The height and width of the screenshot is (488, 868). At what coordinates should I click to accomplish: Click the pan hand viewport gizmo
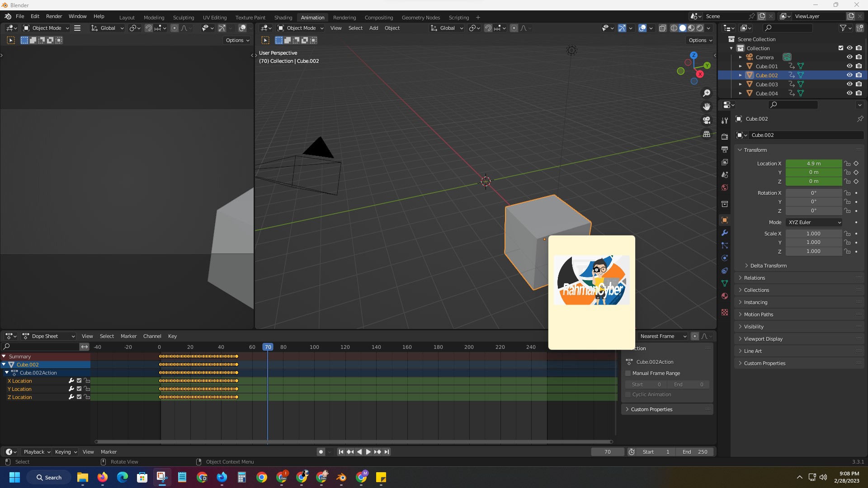pos(706,107)
